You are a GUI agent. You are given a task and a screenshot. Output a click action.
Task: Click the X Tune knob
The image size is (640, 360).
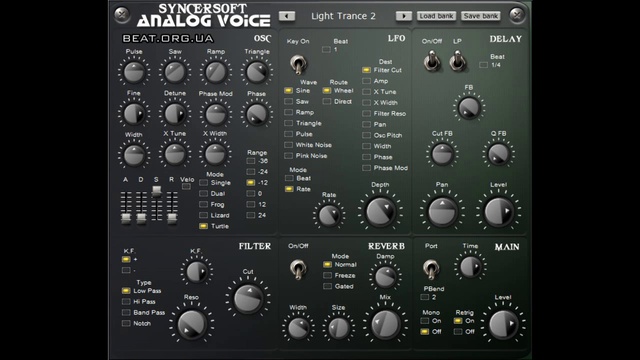coord(175,154)
